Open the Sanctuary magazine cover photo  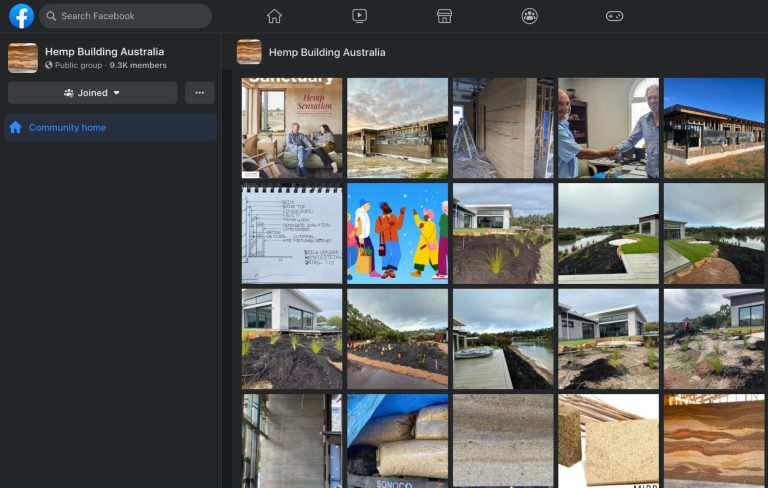click(x=292, y=128)
